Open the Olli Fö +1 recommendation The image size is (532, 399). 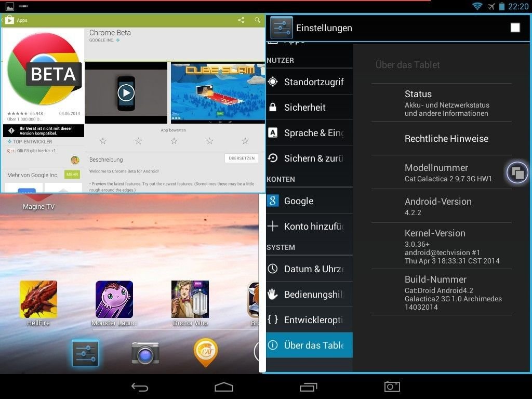tap(31, 151)
